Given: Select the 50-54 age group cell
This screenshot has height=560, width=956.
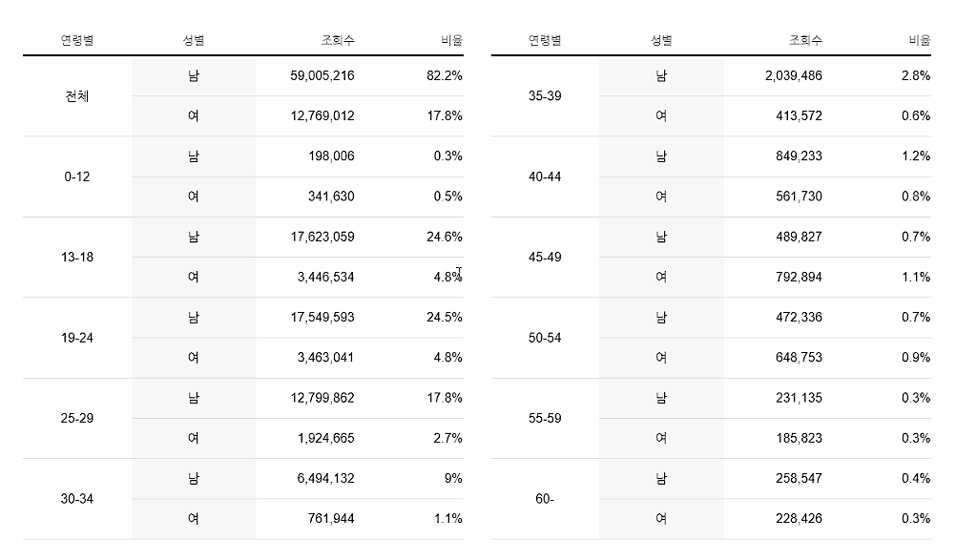Looking at the screenshot, I should click(545, 338).
